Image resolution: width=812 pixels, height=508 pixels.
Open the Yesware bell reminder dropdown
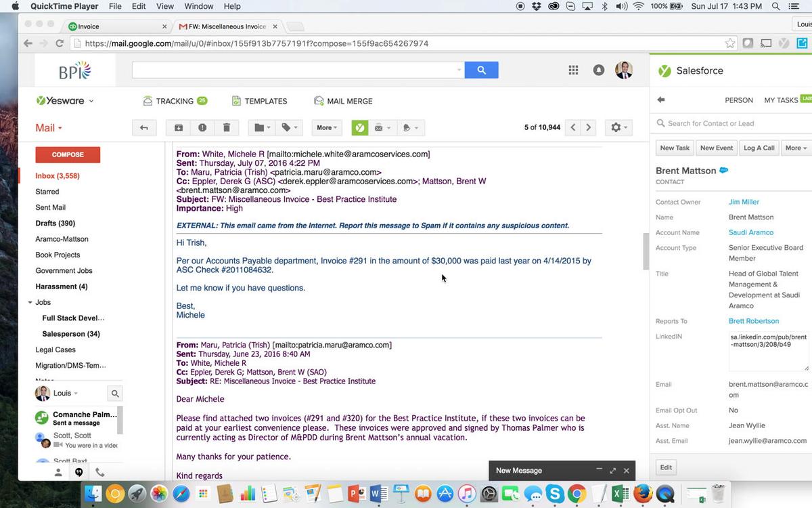[x=411, y=127]
